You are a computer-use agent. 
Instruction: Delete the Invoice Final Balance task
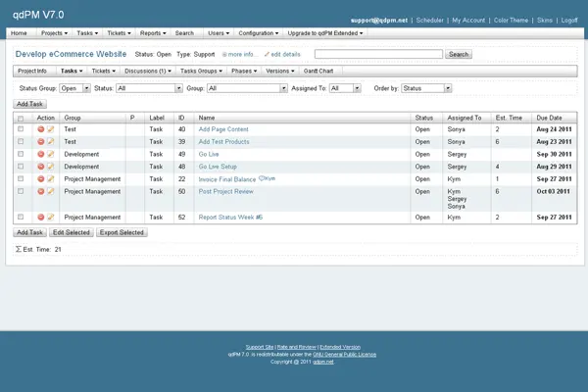pos(40,180)
